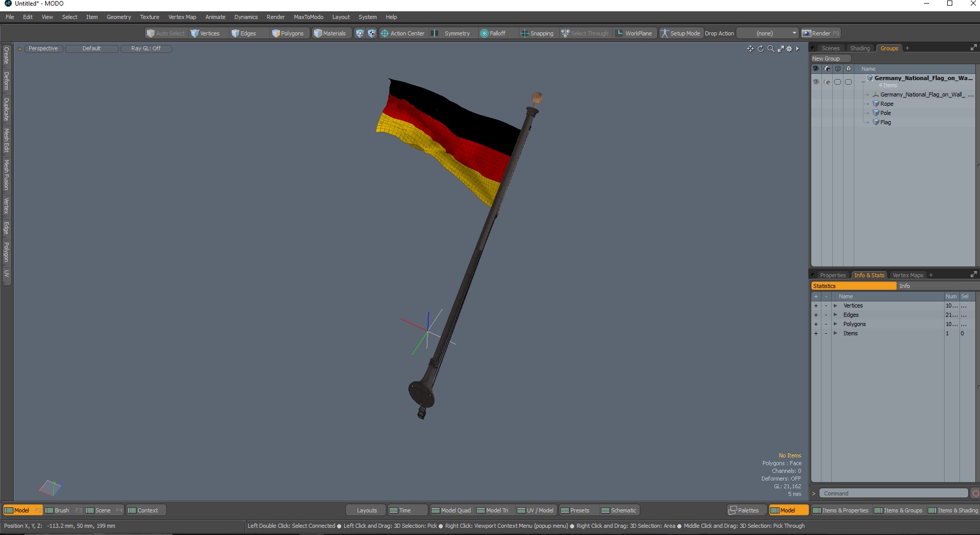Toggle Auto Select

[165, 33]
